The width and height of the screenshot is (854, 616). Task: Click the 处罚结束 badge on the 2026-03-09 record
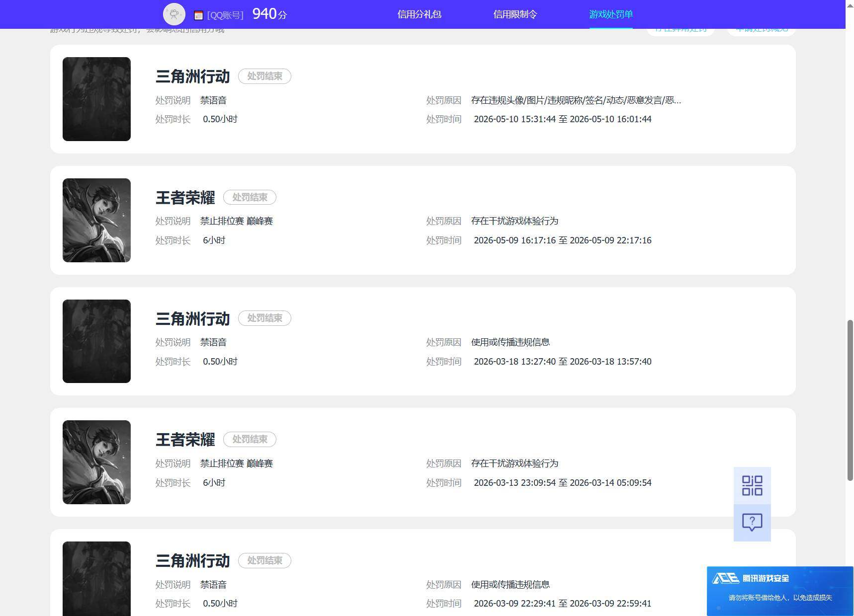click(x=264, y=560)
